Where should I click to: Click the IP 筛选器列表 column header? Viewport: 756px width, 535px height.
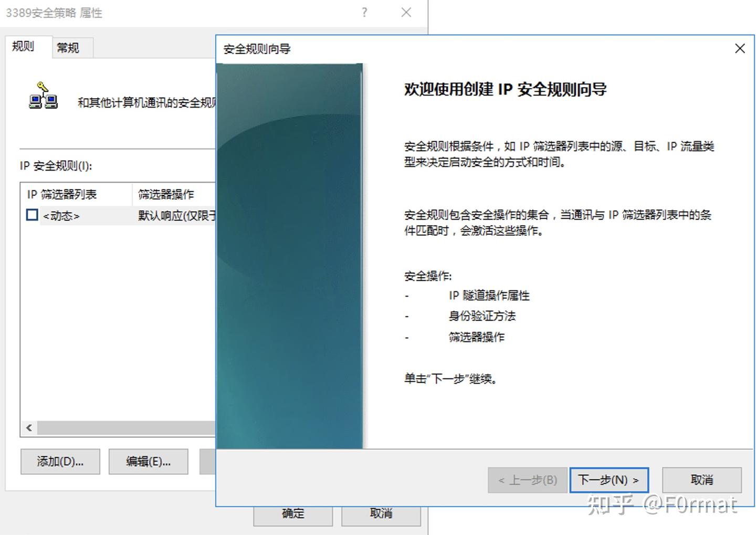pos(62,194)
